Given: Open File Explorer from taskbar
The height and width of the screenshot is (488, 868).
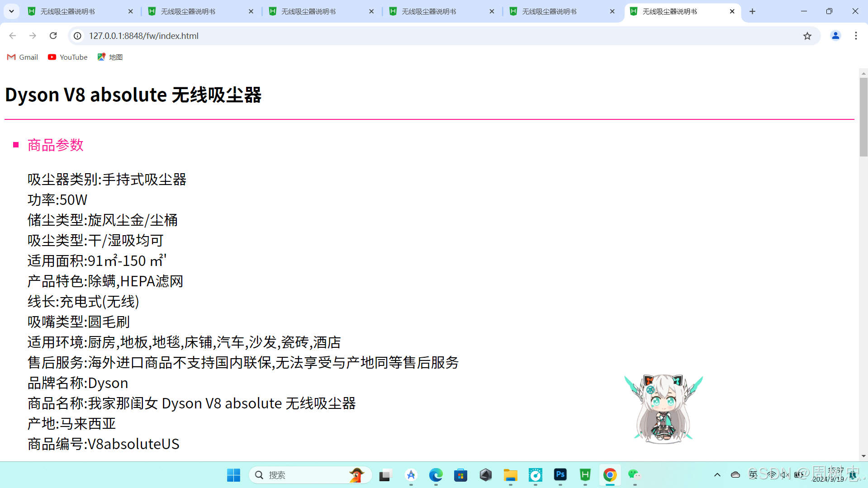Looking at the screenshot, I should [x=511, y=475].
